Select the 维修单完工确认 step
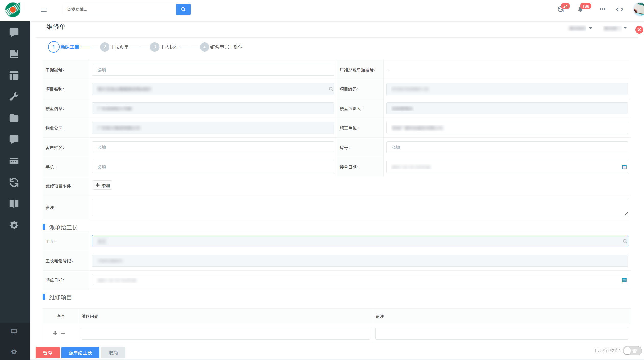 pos(226,47)
